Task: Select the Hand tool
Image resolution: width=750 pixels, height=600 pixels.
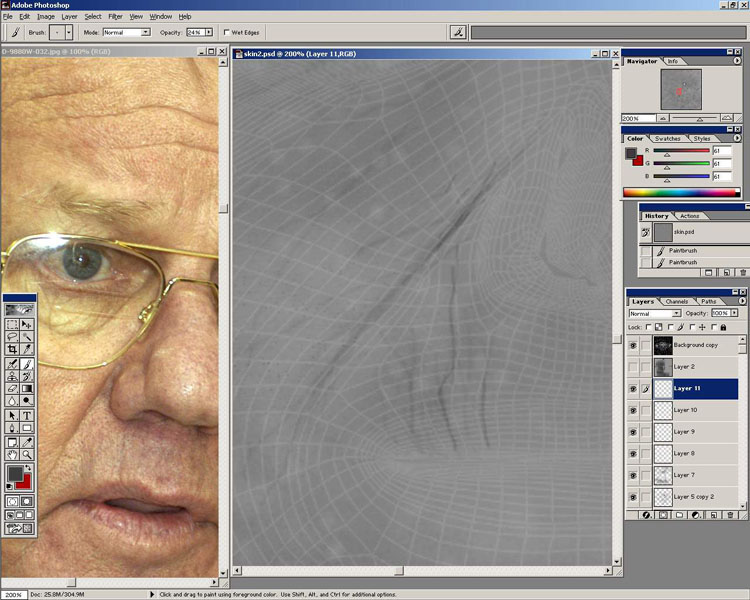Action: pyautogui.click(x=12, y=454)
